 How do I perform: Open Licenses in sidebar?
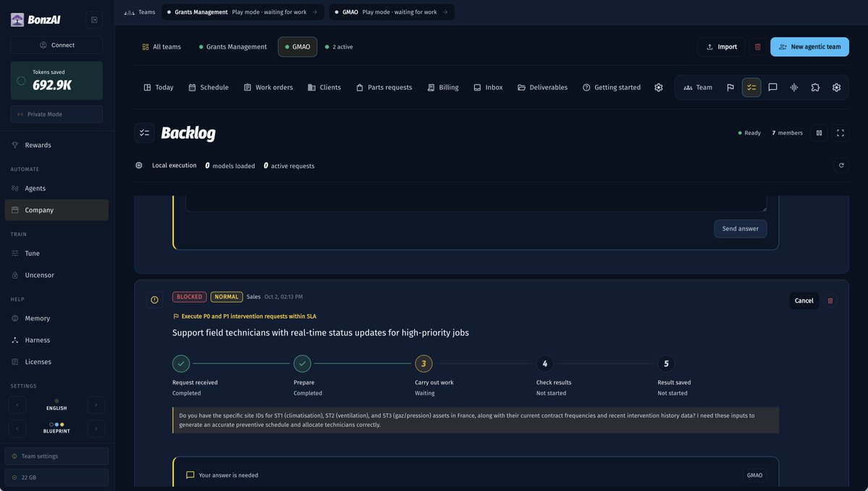[56, 361]
